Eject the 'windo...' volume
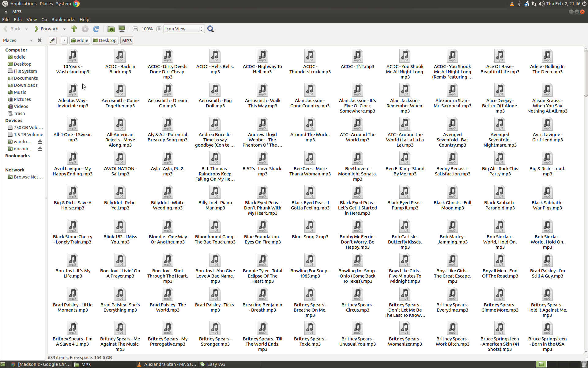 point(40,142)
